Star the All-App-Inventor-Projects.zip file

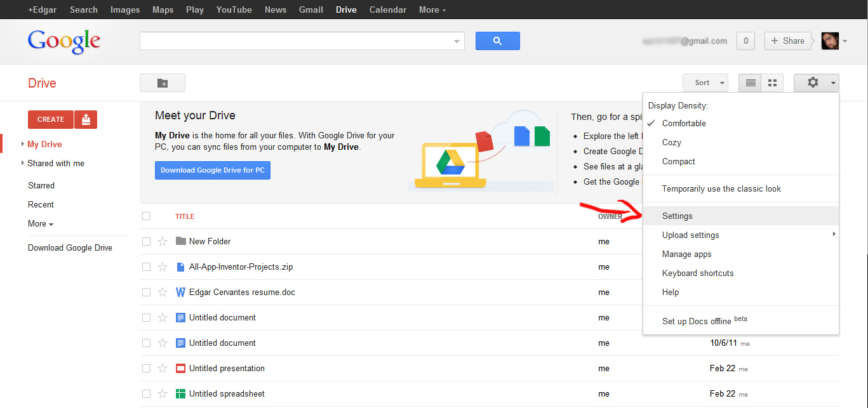pyautogui.click(x=164, y=267)
